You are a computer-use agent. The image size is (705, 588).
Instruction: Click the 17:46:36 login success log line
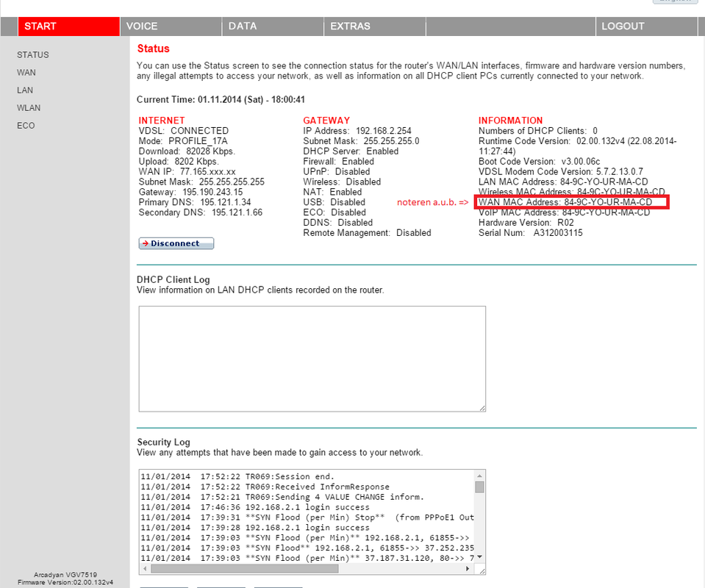click(x=255, y=507)
